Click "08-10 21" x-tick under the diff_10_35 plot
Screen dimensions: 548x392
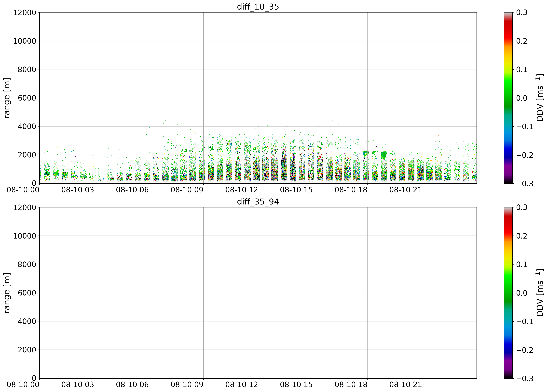[x=405, y=190]
